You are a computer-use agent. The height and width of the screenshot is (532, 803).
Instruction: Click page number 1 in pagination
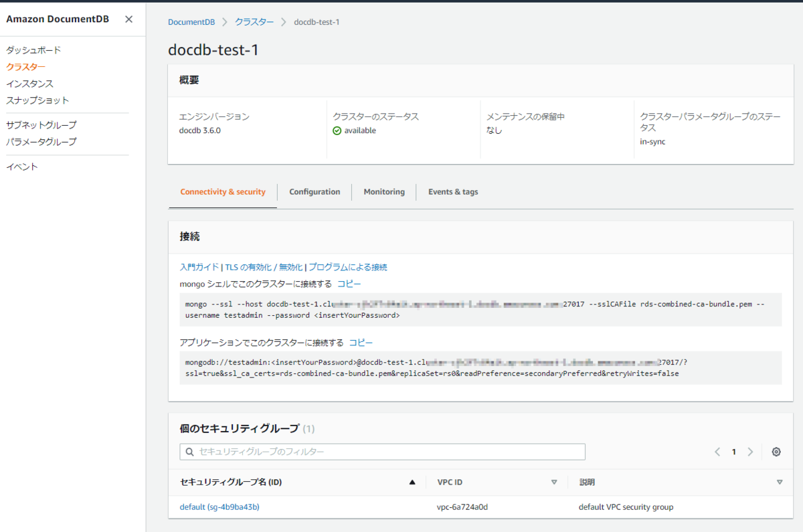[x=733, y=452]
